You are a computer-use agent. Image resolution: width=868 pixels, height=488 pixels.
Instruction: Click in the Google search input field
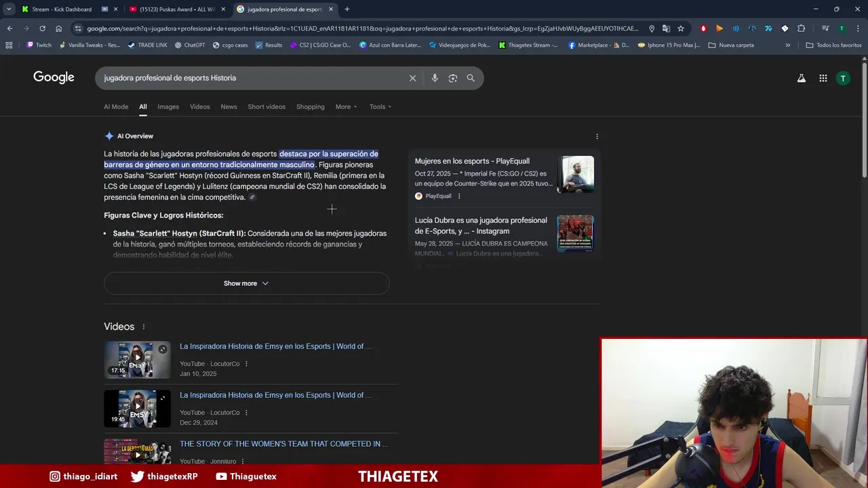pyautogui.click(x=251, y=78)
